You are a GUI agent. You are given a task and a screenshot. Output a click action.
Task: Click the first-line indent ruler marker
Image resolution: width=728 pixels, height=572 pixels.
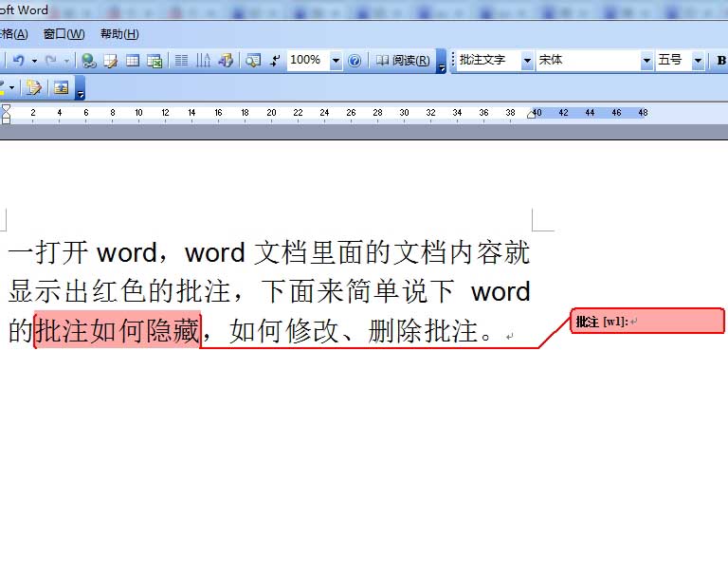coord(6,109)
